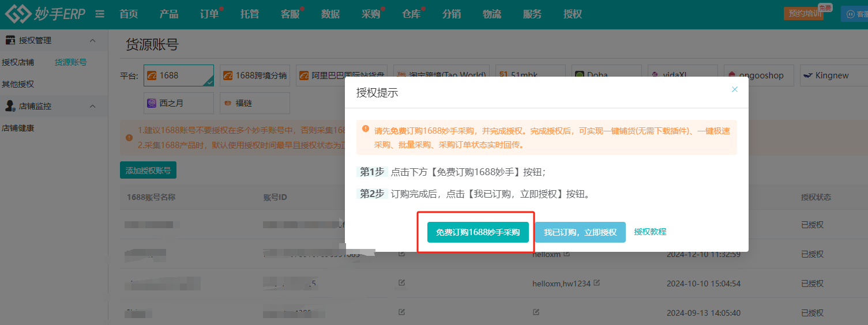The height and width of the screenshot is (325, 868).
Task: Go to the 授权 menu
Action: pyautogui.click(x=573, y=14)
